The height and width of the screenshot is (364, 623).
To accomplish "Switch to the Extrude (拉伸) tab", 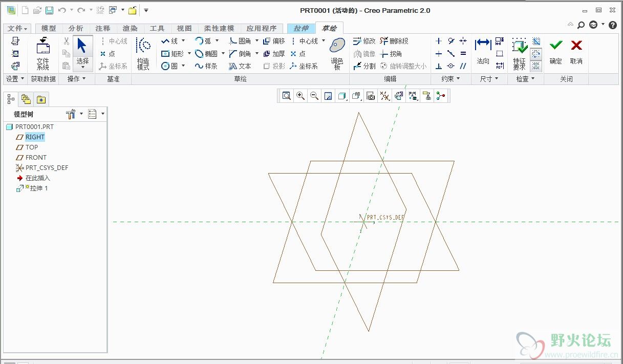I will coord(301,29).
